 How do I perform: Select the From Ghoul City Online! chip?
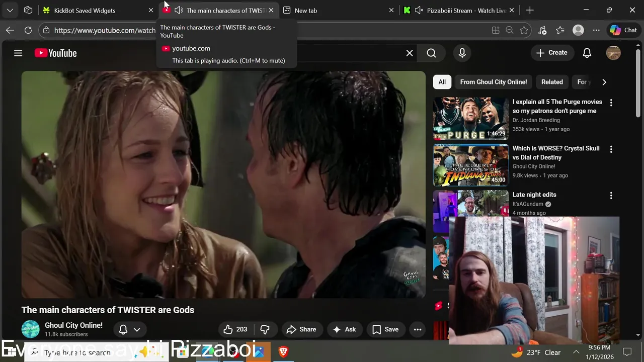494,82
